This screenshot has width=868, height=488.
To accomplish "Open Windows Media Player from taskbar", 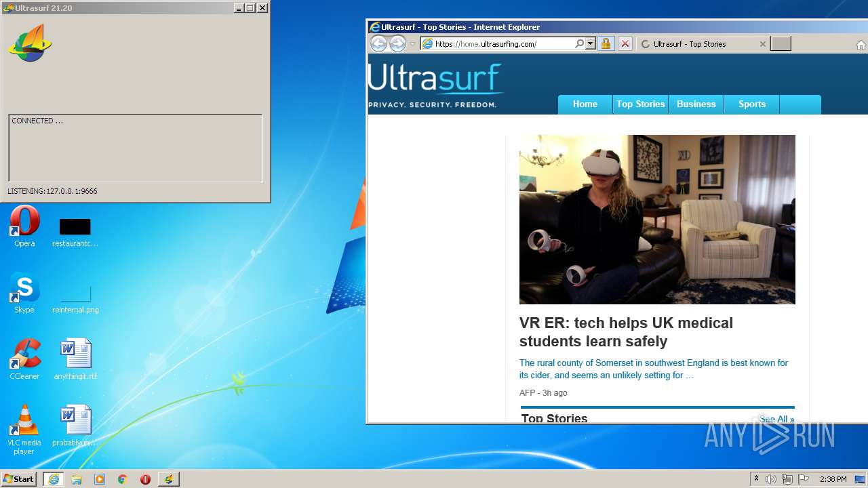I will [x=100, y=479].
